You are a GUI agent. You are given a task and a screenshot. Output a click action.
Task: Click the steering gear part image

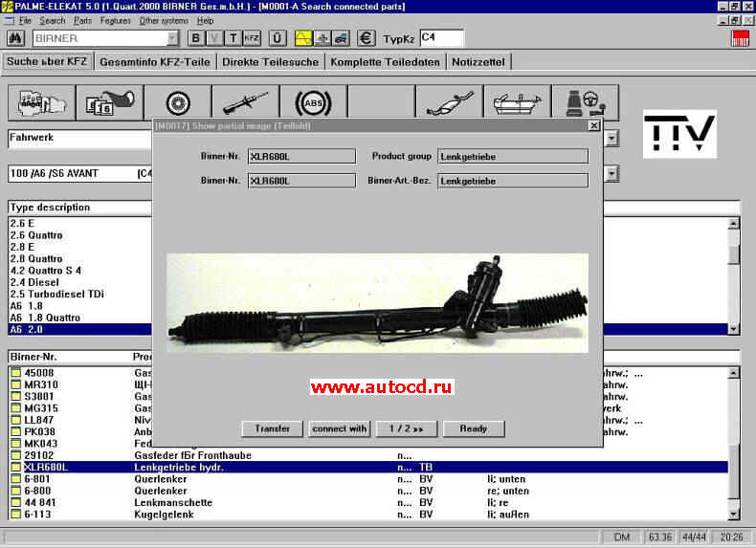tap(377, 303)
